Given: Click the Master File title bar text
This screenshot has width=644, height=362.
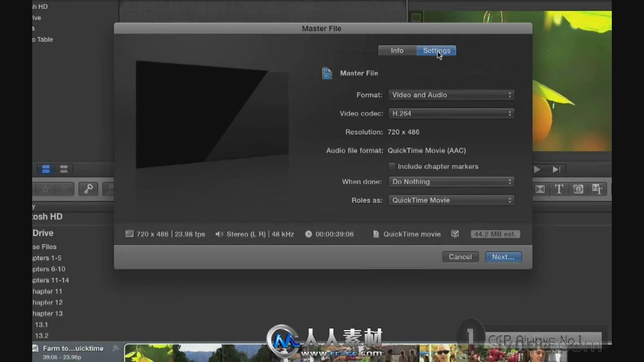Looking at the screenshot, I should point(321,29).
